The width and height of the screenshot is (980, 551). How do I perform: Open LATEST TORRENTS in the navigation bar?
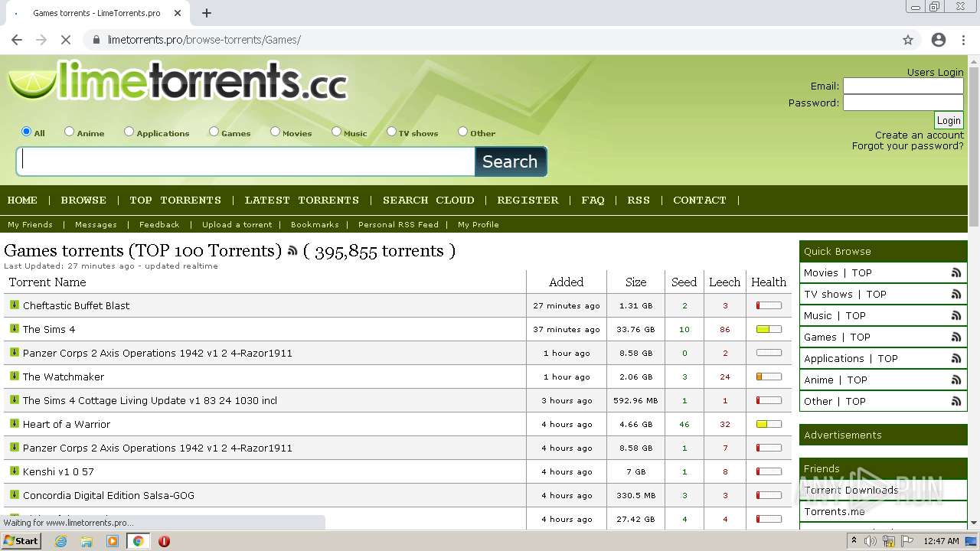(302, 200)
